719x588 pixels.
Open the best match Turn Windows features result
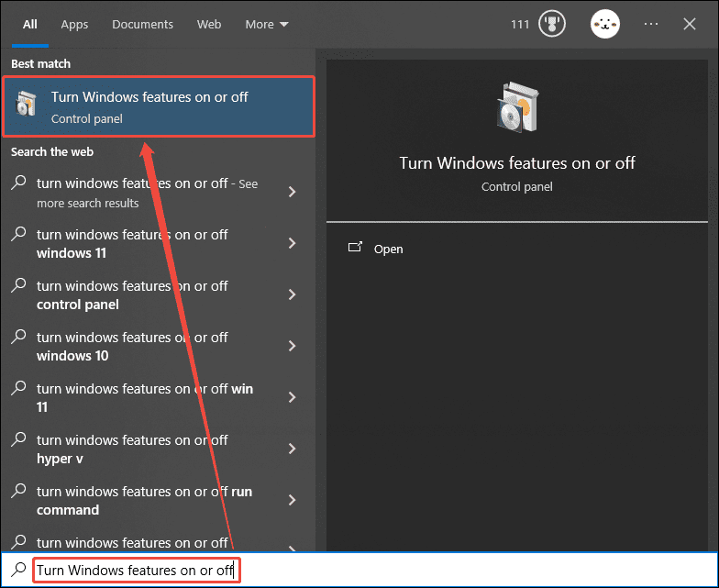[159, 106]
